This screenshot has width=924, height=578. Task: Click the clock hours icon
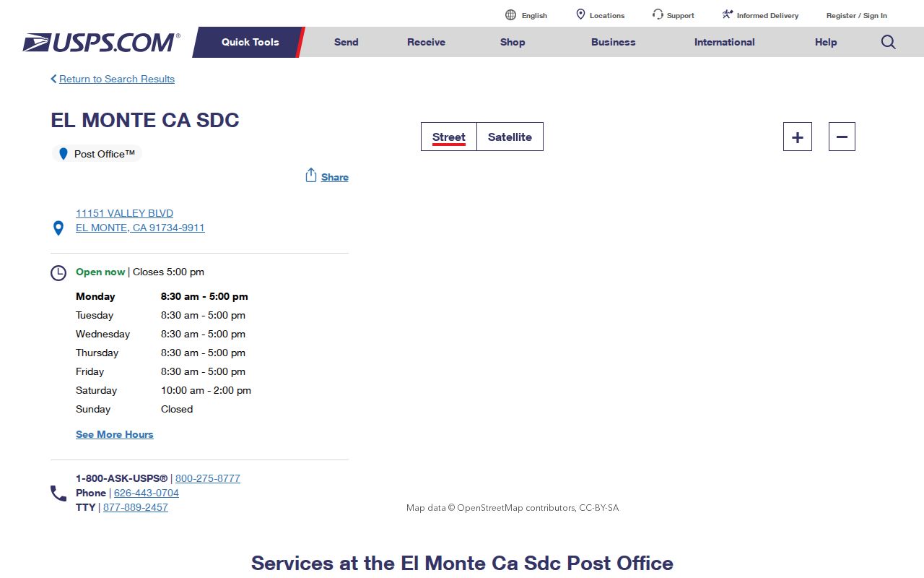58,273
